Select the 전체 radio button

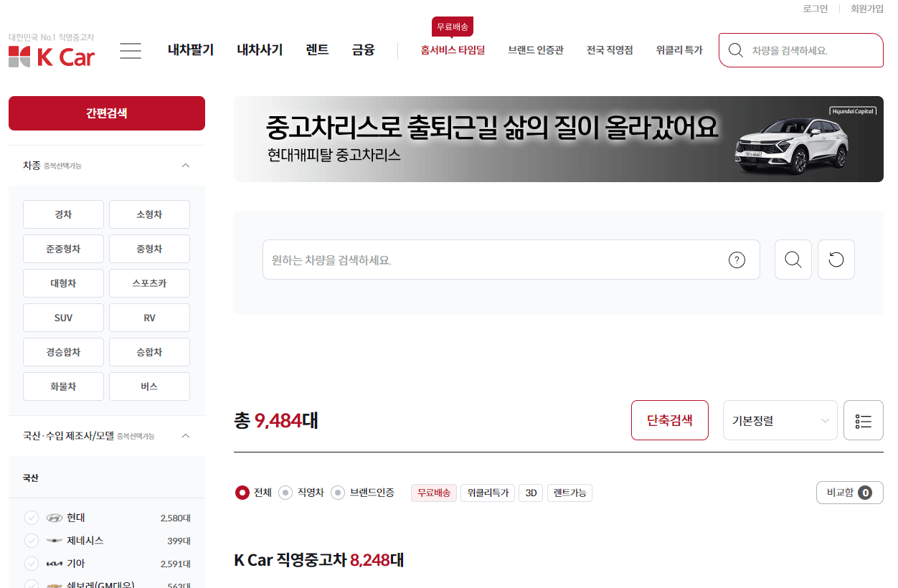(242, 493)
